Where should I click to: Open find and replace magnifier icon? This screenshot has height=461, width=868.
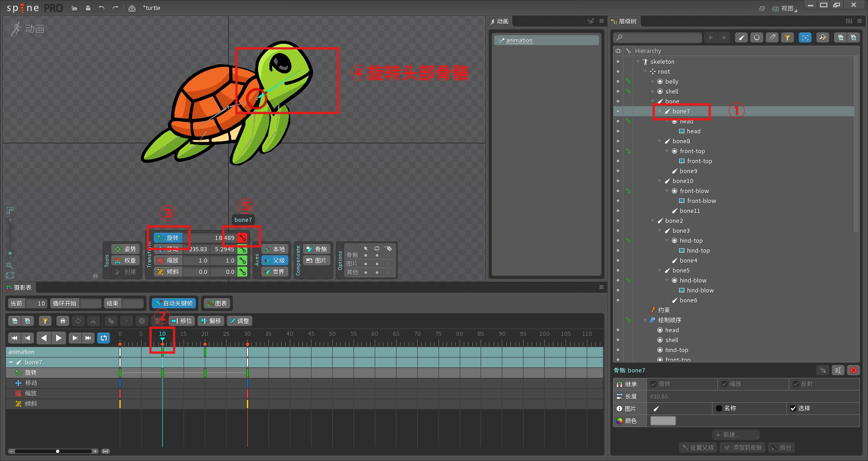(823, 38)
